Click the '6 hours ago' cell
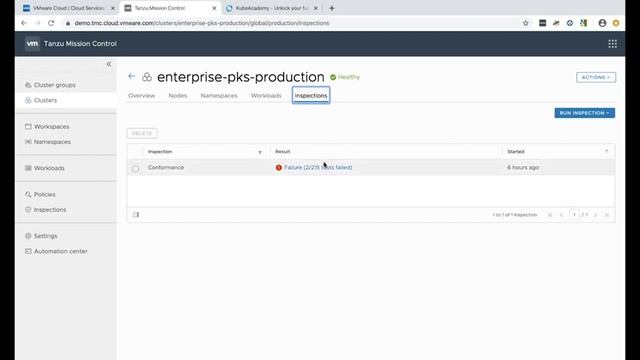 [x=523, y=167]
